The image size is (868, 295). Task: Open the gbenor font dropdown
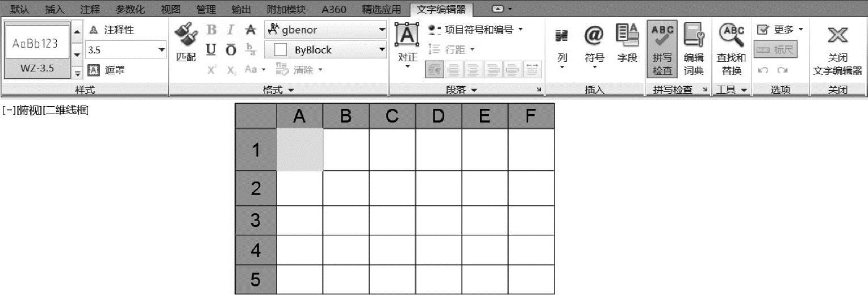click(x=325, y=29)
